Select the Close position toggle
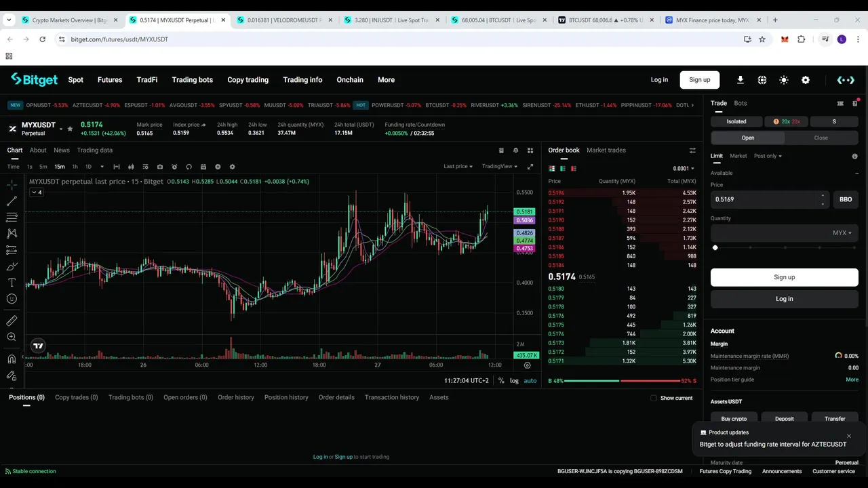The image size is (868, 488). [x=821, y=138]
